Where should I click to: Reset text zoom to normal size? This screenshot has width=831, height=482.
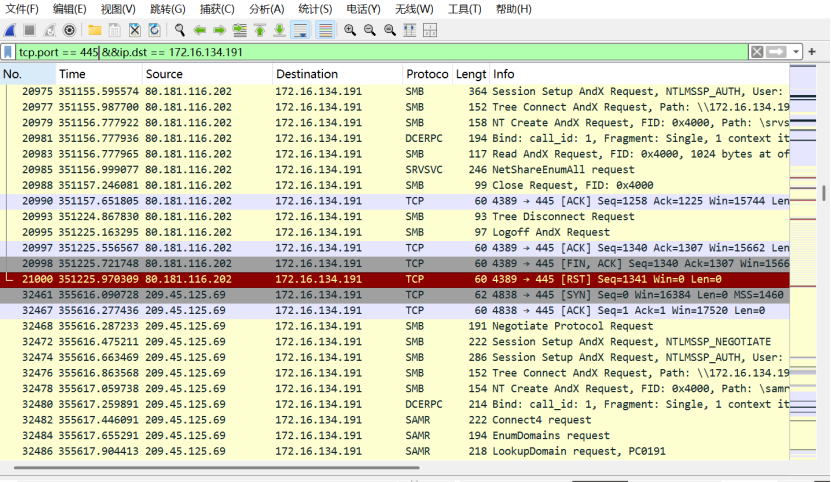390,30
